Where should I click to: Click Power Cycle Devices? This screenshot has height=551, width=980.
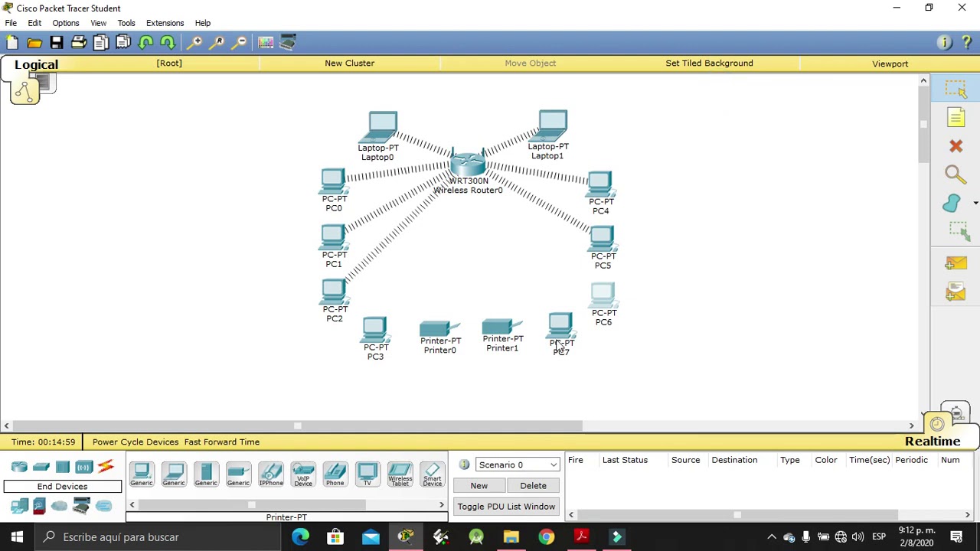(x=135, y=442)
